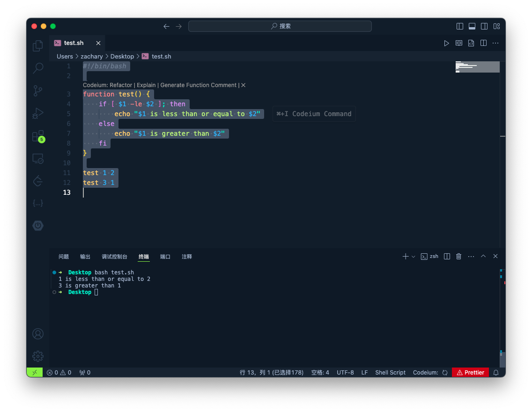
Task: Click Generate Function Comment code lens
Action: tap(199, 85)
